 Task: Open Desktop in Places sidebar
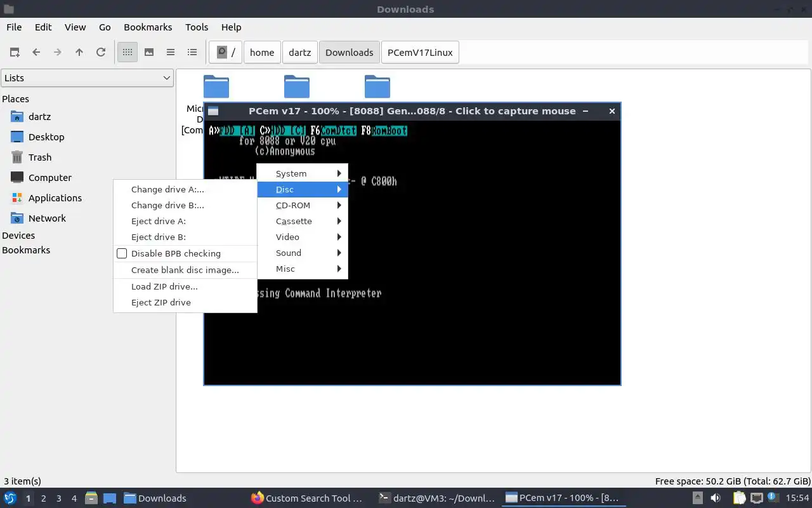(x=46, y=137)
